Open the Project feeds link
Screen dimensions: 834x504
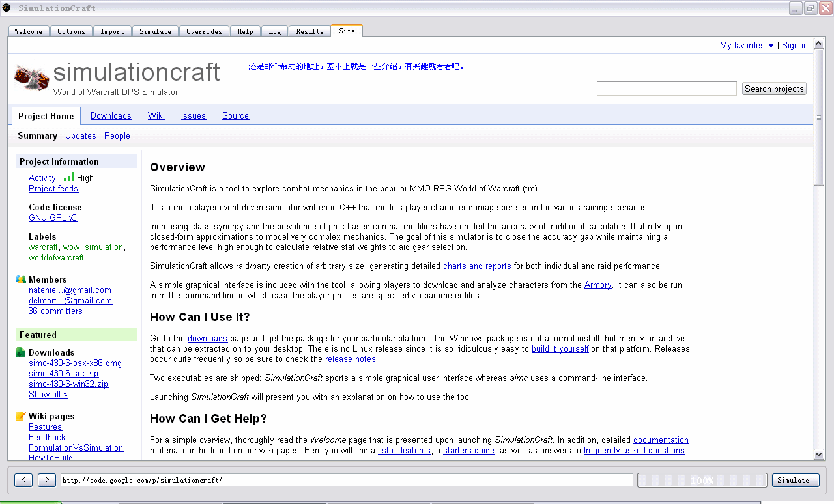[x=53, y=188]
